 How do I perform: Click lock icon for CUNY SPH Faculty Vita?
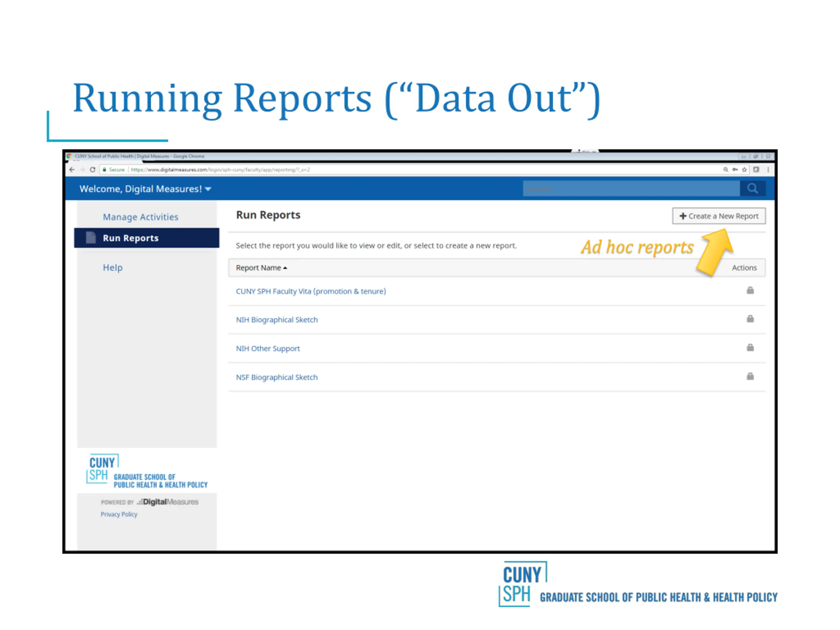(x=750, y=290)
